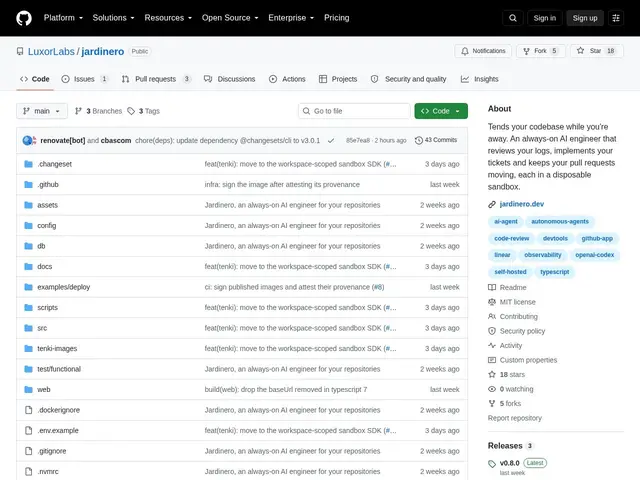The width and height of the screenshot is (640, 480).
Task: Expand the Solutions menu
Action: 113,18
